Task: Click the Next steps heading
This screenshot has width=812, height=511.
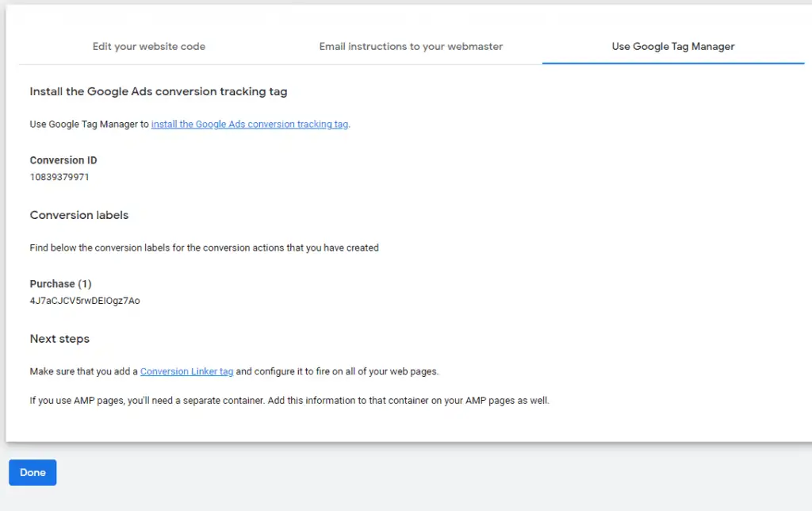Action: 59,339
